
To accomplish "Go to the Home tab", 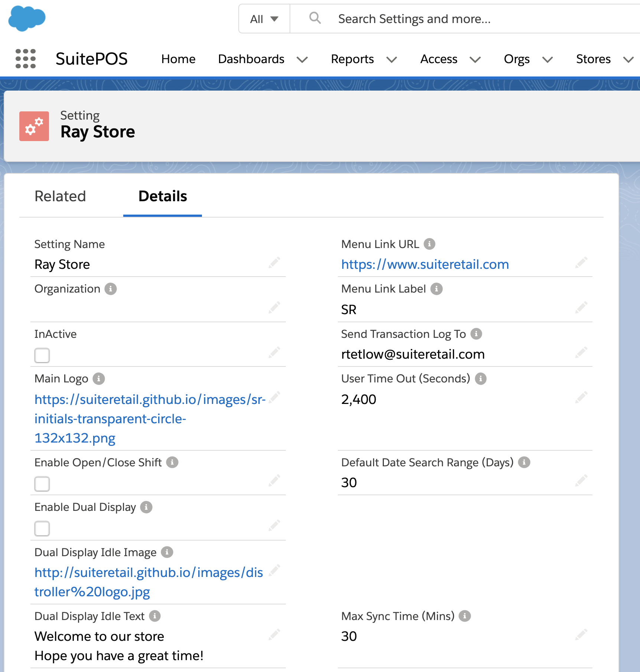I will point(178,59).
